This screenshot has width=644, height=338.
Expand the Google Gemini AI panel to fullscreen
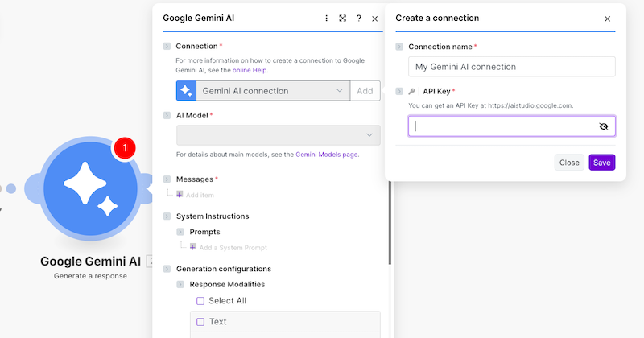[342, 18]
